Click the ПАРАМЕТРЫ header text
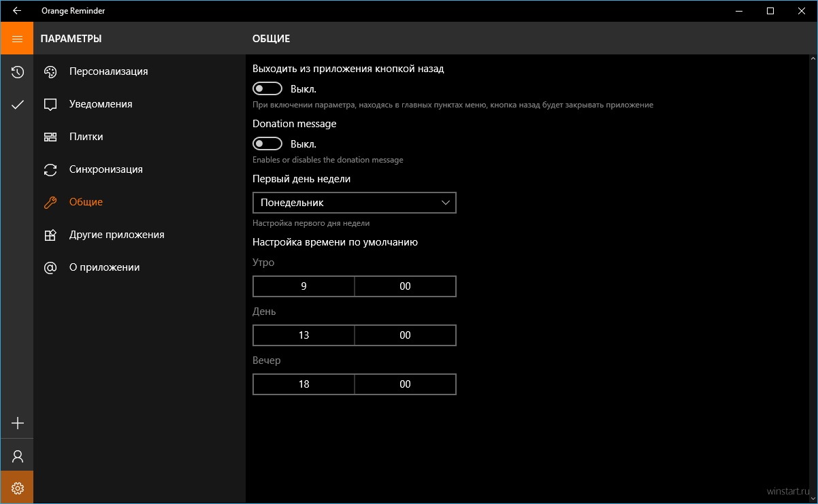 [x=71, y=39]
